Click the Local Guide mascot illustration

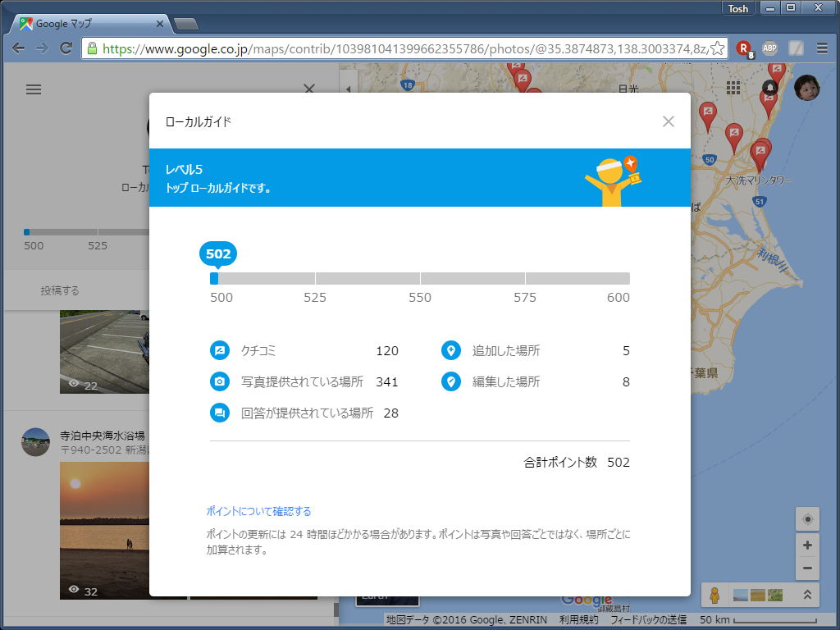(614, 180)
